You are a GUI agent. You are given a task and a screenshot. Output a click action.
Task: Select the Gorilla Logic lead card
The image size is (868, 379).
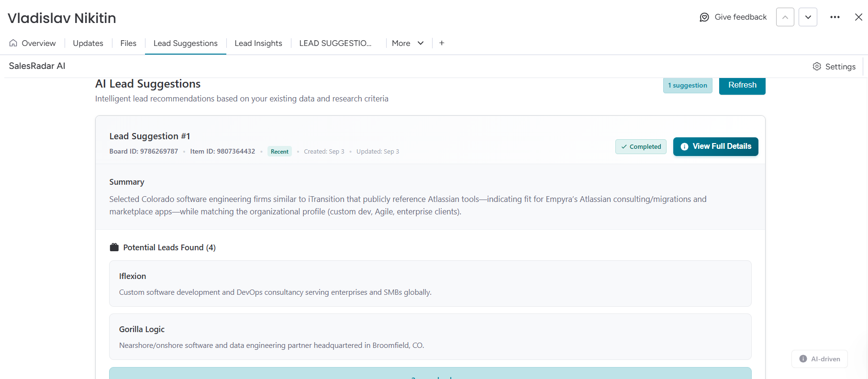pyautogui.click(x=430, y=336)
